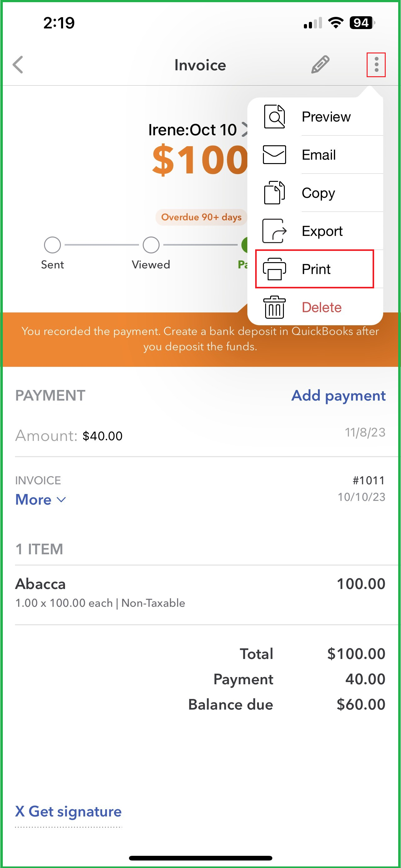This screenshot has height=868, width=401.
Task: Tap the Delete trash can icon
Action: pyautogui.click(x=275, y=307)
